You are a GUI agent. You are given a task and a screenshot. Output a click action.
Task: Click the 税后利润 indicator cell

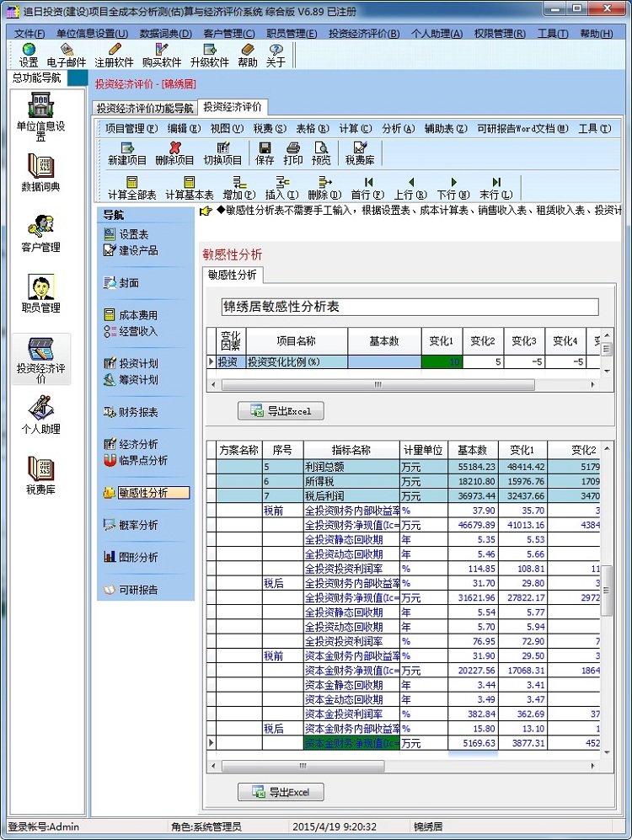pos(351,495)
